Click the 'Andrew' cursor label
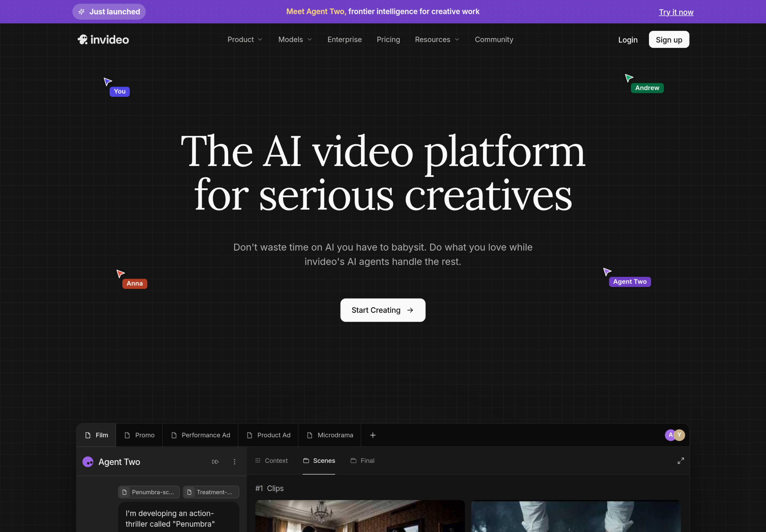 point(647,88)
